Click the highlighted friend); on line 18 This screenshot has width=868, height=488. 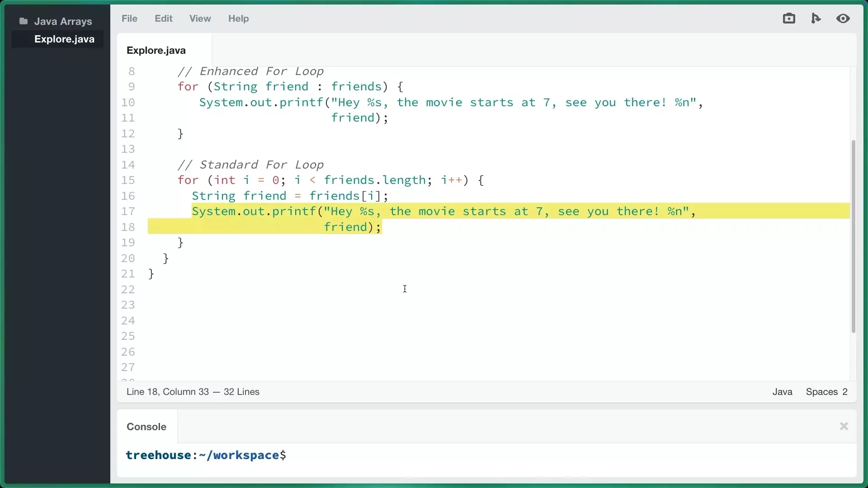(x=353, y=227)
